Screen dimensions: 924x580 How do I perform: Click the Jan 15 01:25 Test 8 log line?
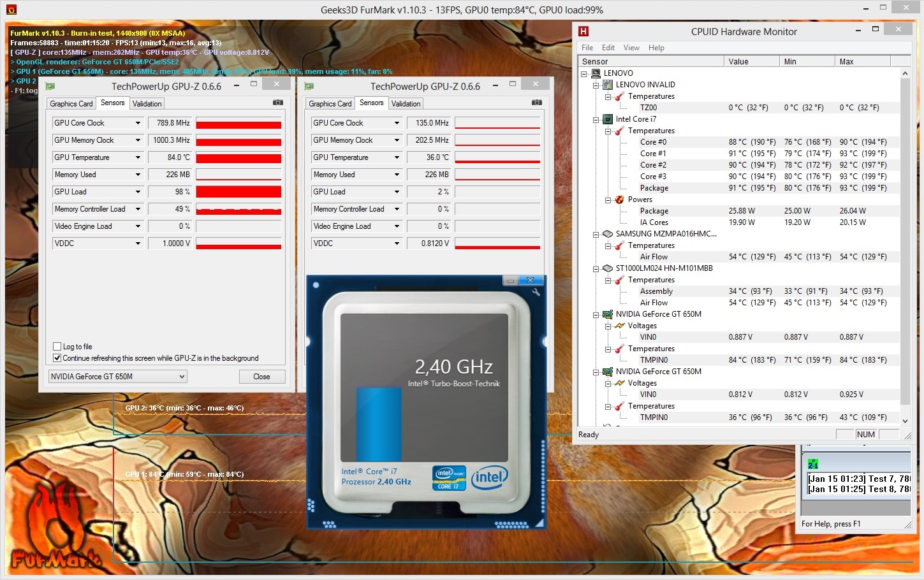(x=859, y=489)
